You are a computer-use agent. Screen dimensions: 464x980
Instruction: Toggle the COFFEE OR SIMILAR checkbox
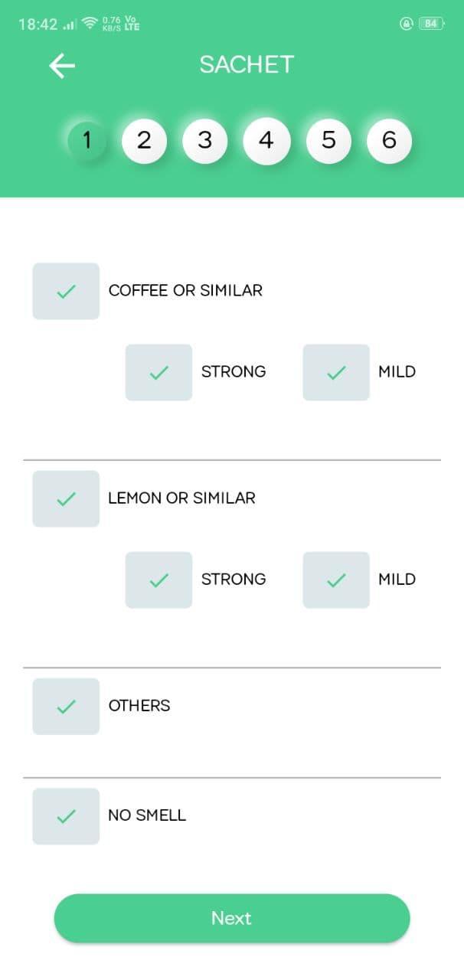65,291
